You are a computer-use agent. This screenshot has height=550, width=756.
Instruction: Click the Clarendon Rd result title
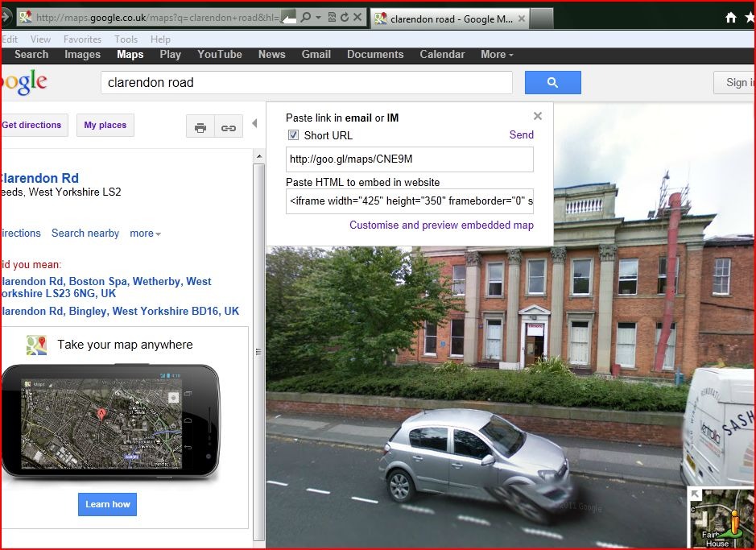39,178
